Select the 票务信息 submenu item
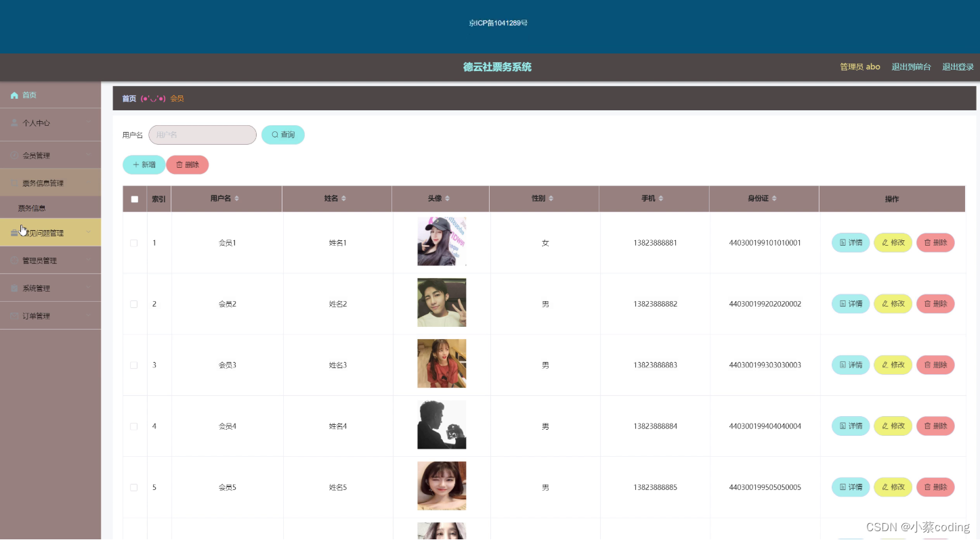 50,208
